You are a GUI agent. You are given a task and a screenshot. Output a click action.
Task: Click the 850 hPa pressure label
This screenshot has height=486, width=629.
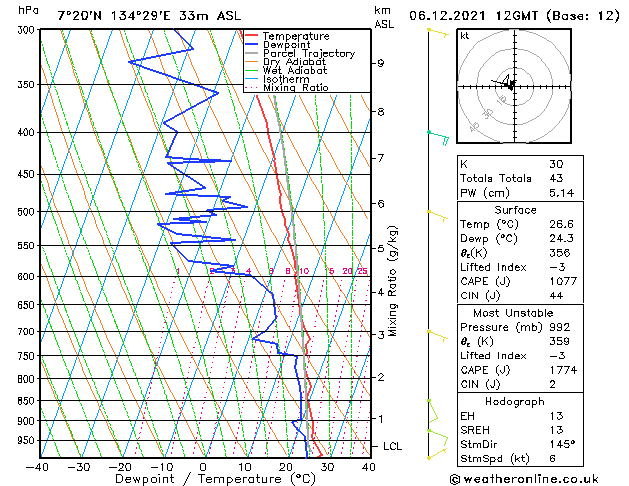click(26, 401)
